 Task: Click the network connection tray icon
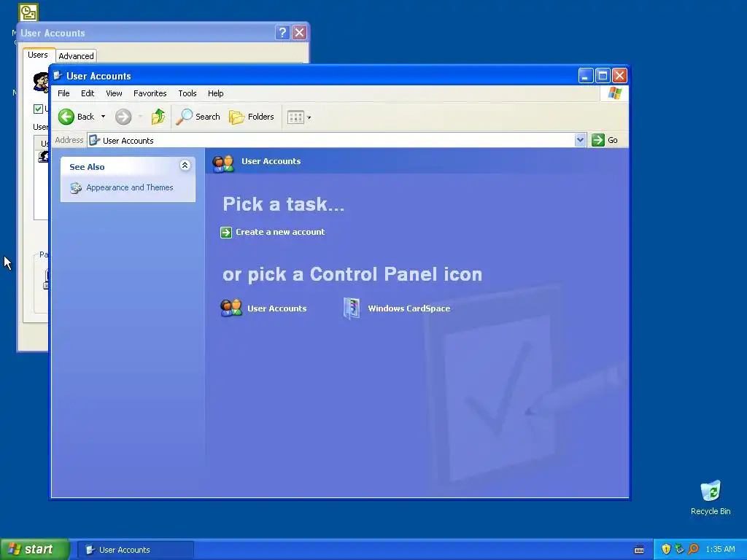point(679,549)
